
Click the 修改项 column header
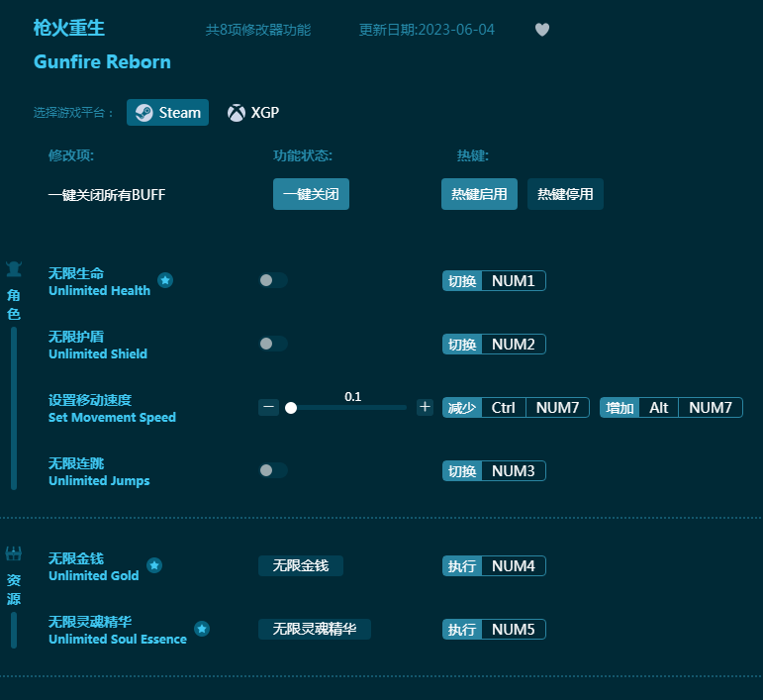(x=71, y=155)
